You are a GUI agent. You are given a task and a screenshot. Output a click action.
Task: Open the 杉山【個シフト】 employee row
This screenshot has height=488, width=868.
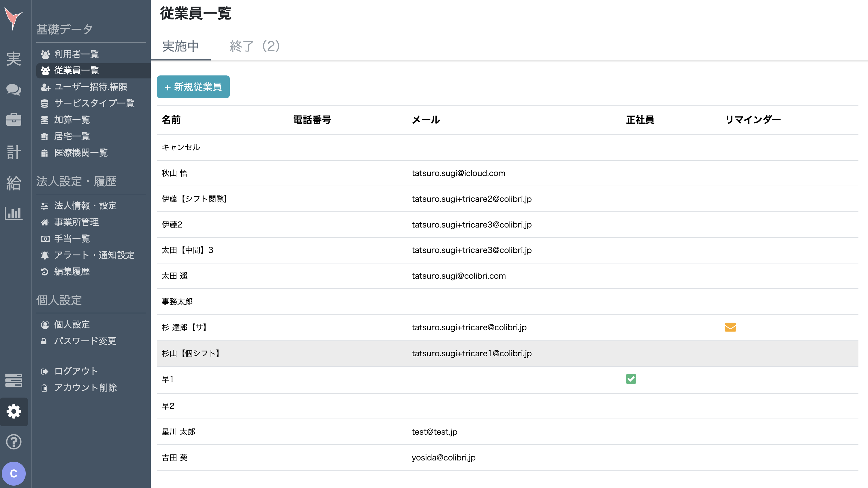tap(191, 353)
